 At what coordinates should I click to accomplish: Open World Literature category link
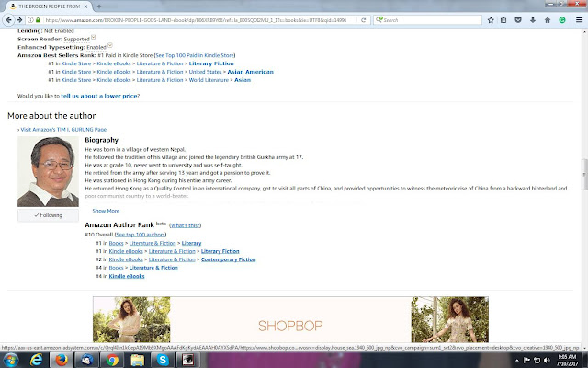point(209,80)
